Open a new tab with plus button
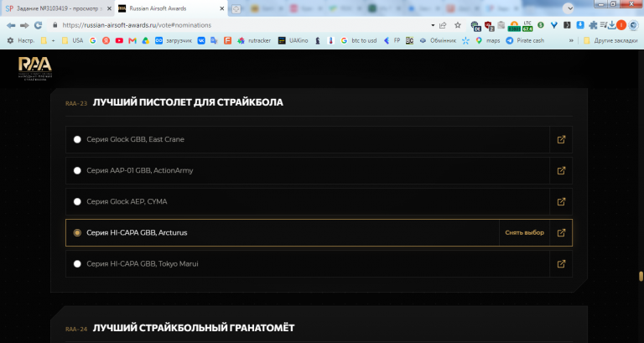Image resolution: width=644 pixels, height=343 pixels. [x=236, y=9]
